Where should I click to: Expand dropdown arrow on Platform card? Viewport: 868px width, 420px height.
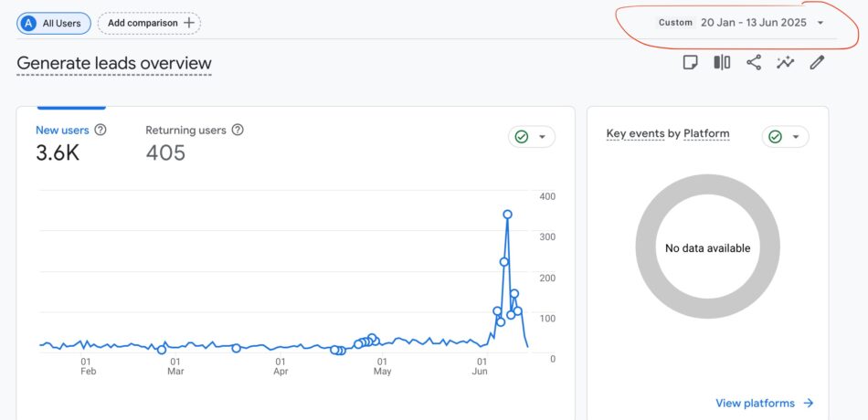coord(797,137)
